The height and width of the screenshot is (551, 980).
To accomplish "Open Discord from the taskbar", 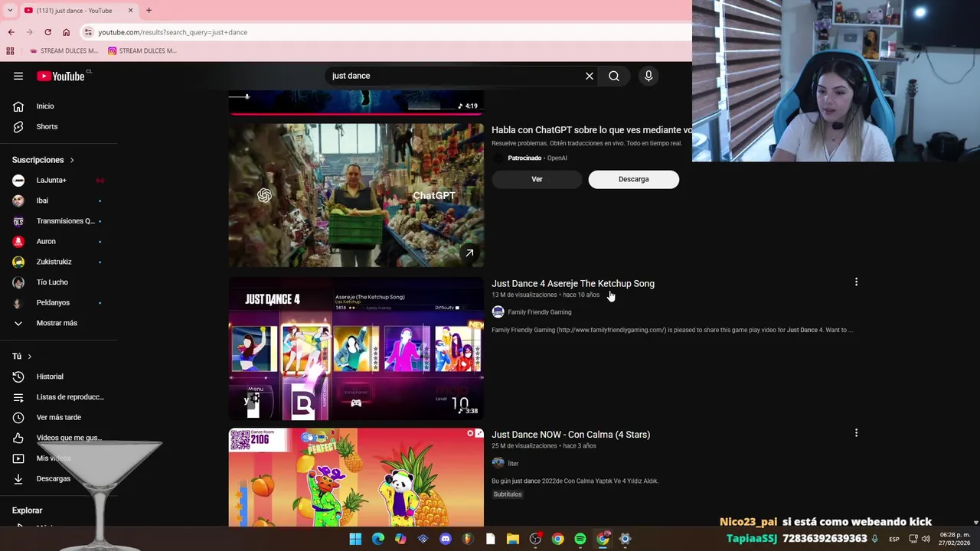I will pyautogui.click(x=446, y=539).
